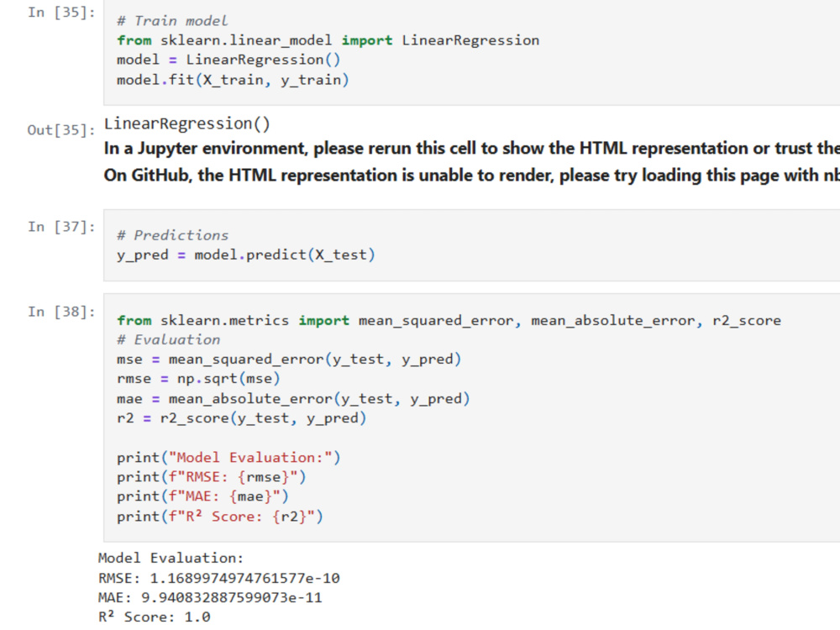The height and width of the screenshot is (630, 840).
Task: Click the 'from sklearn.metrics import' line
Action: pos(449,320)
